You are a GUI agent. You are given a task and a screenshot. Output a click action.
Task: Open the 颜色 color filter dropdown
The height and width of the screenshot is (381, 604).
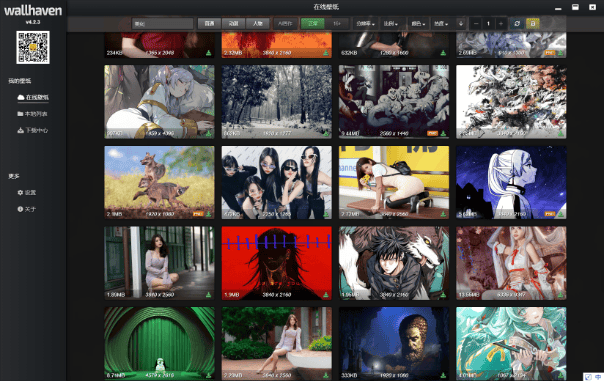(x=418, y=23)
